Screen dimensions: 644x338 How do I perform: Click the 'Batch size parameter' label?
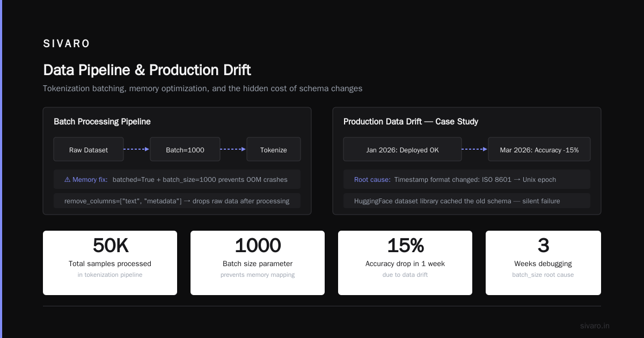(x=258, y=264)
